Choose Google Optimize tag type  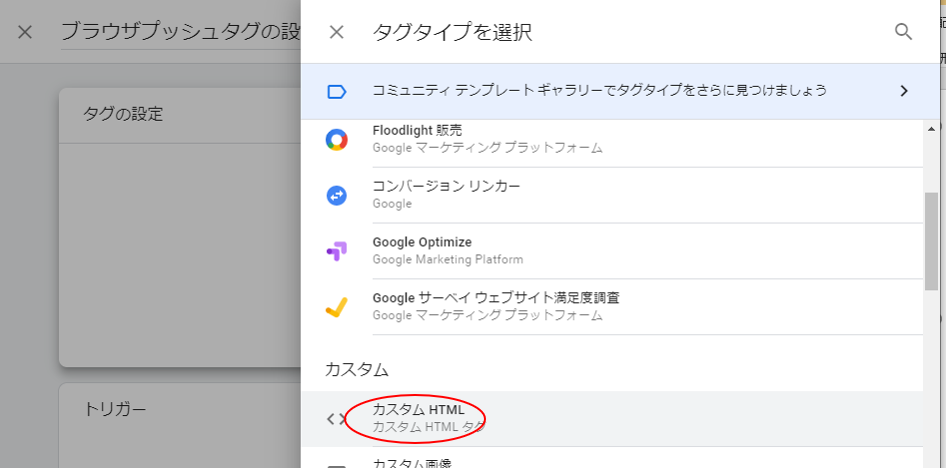pyautogui.click(x=611, y=251)
